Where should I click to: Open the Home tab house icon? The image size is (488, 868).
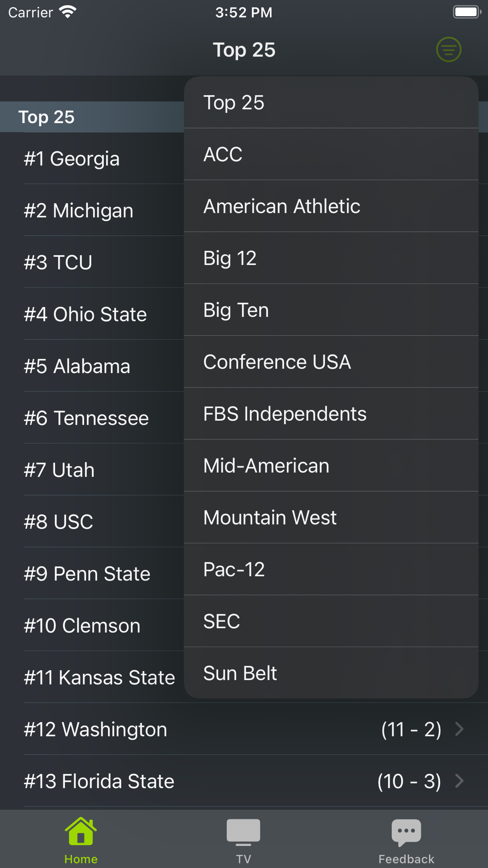click(81, 831)
